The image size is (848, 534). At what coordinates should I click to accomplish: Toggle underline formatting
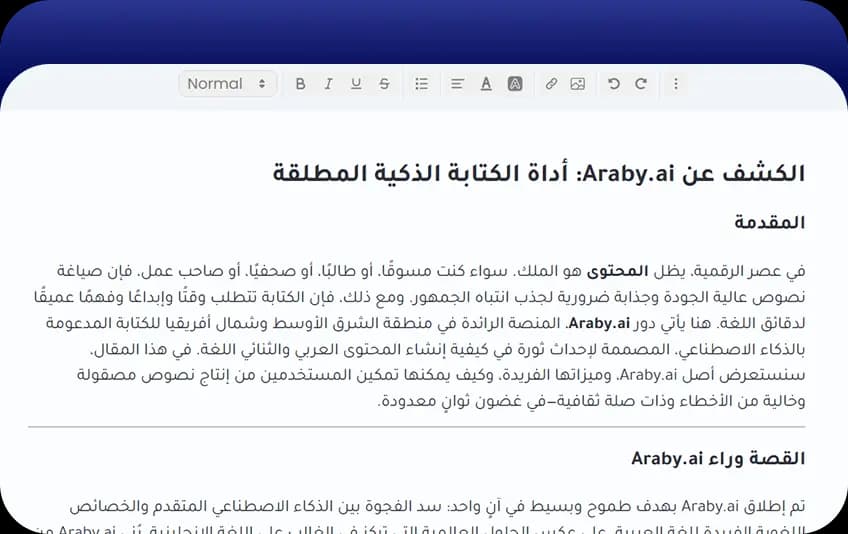[x=356, y=84]
